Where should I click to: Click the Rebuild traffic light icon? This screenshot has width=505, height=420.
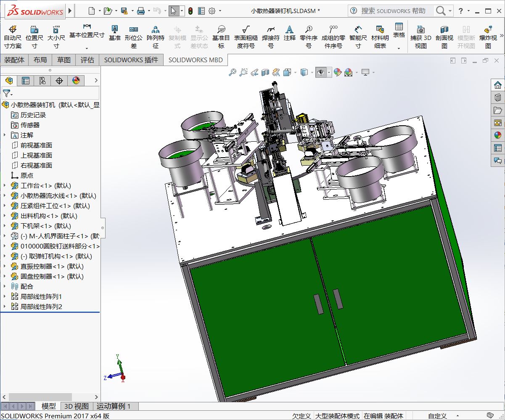tap(190, 11)
